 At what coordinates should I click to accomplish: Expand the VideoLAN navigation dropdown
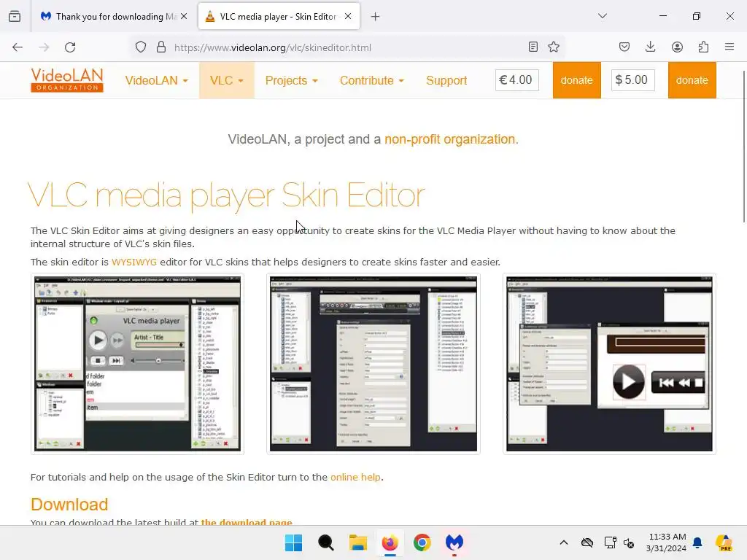(x=156, y=80)
